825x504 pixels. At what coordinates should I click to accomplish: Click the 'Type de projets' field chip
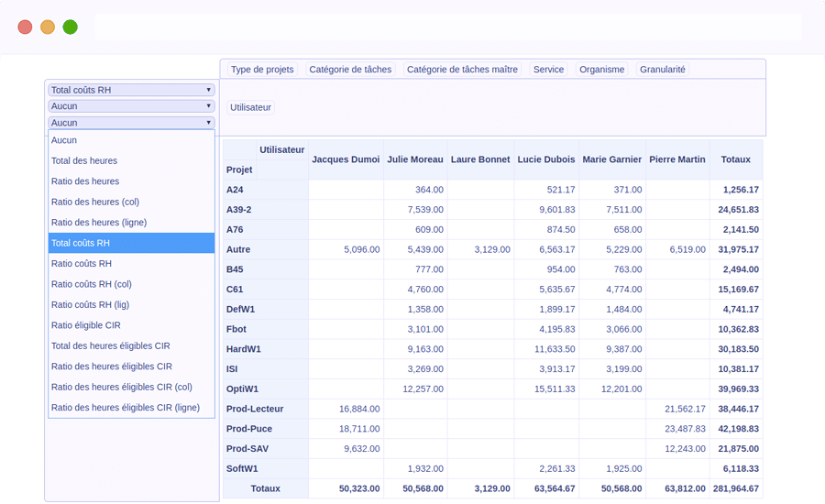pyautogui.click(x=262, y=70)
